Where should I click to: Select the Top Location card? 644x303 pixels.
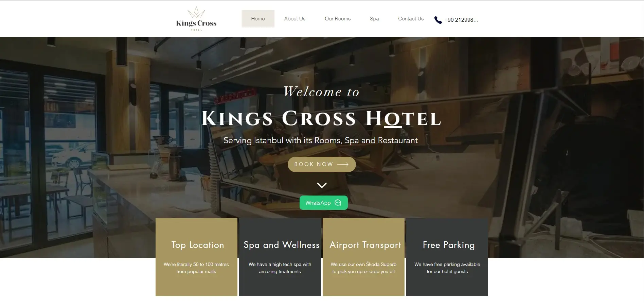(x=196, y=257)
